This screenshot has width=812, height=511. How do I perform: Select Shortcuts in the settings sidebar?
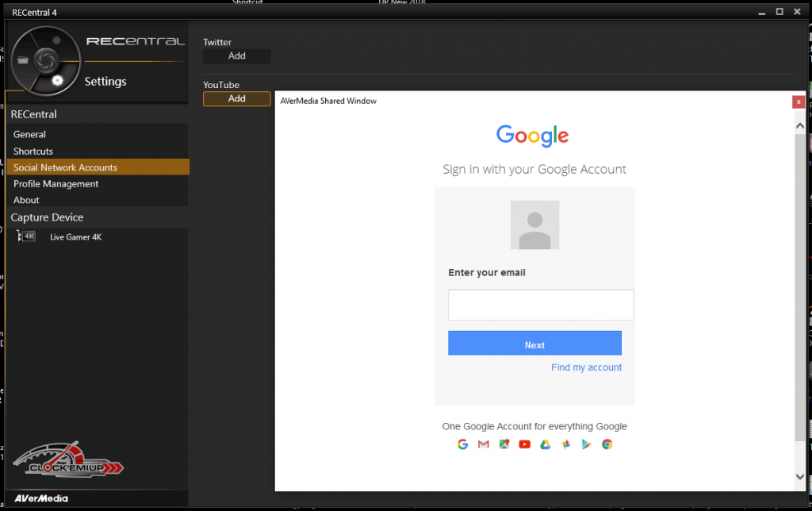(x=33, y=151)
